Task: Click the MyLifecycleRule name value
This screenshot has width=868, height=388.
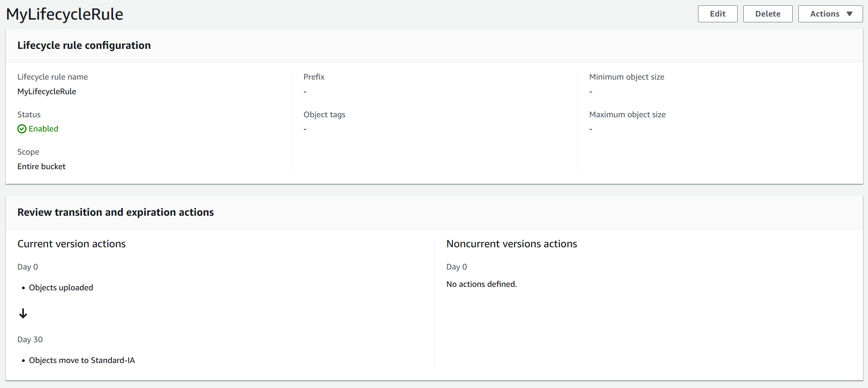Action: click(x=47, y=91)
